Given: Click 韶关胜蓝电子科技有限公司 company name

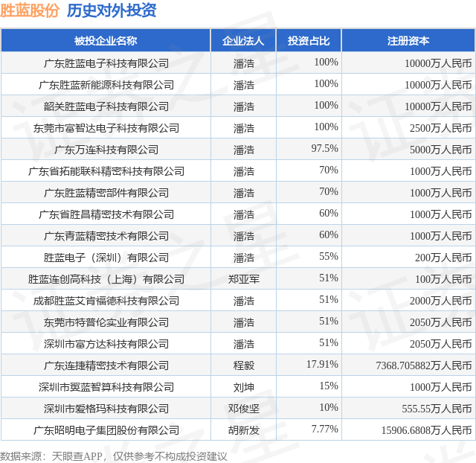Looking at the screenshot, I should (x=106, y=106).
